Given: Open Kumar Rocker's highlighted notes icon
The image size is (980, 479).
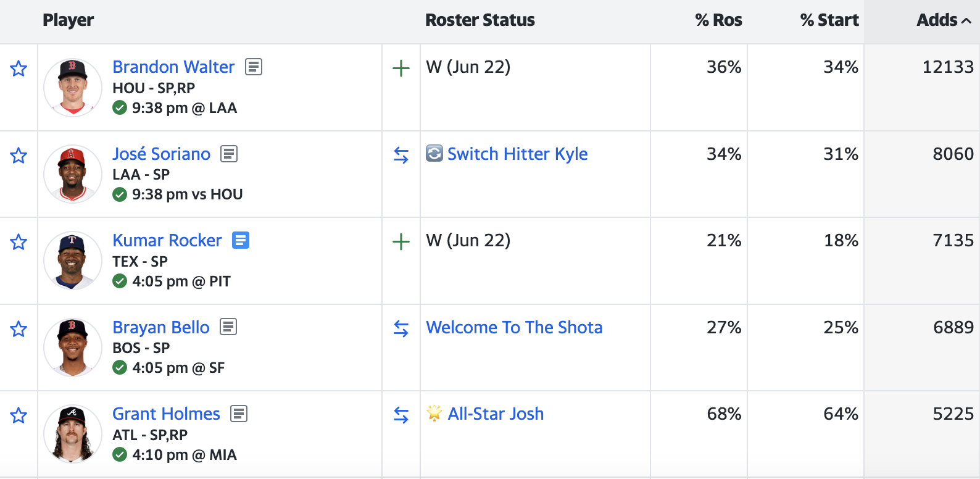Looking at the screenshot, I should pos(241,240).
